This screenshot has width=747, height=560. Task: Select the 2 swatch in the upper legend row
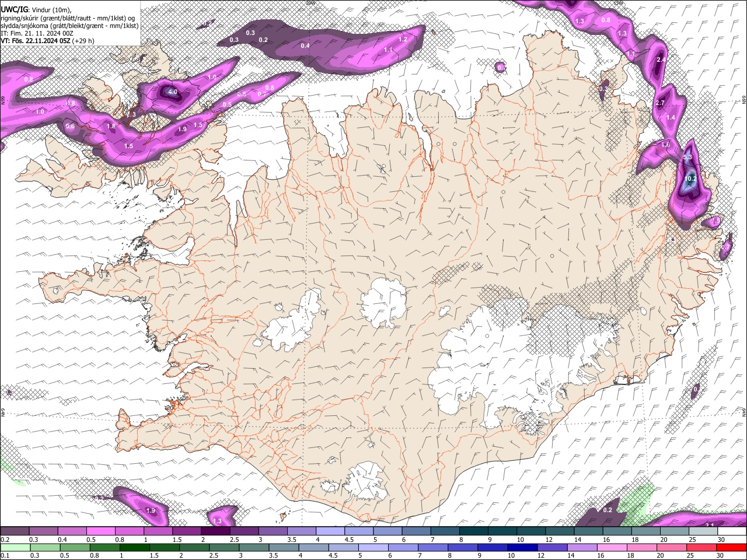(215, 531)
